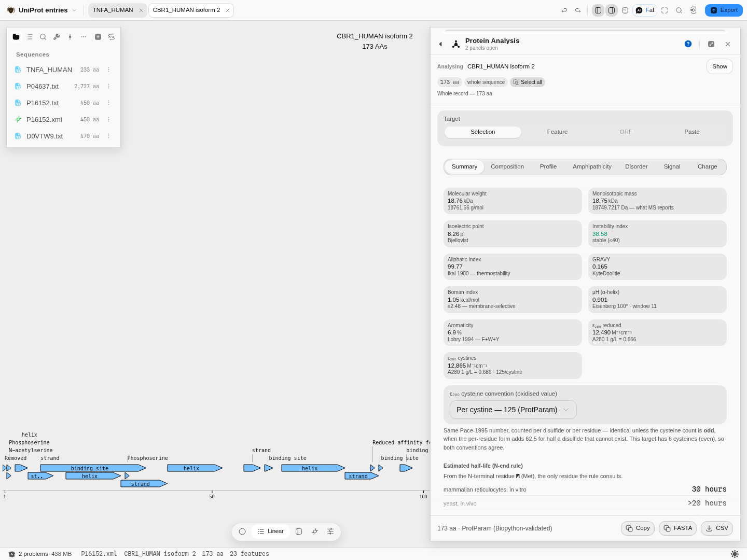Open the terminal console icon
The height and width of the screenshot is (560, 747).
(625, 10)
